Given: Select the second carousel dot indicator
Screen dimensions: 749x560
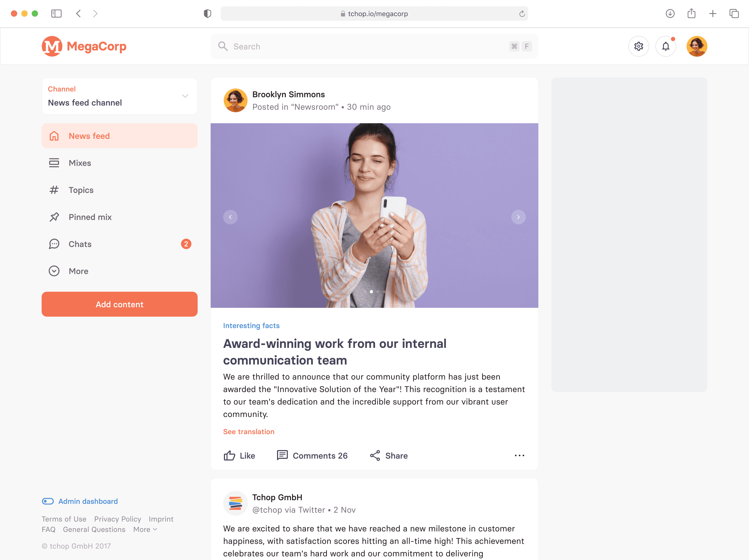Looking at the screenshot, I should pos(371,291).
